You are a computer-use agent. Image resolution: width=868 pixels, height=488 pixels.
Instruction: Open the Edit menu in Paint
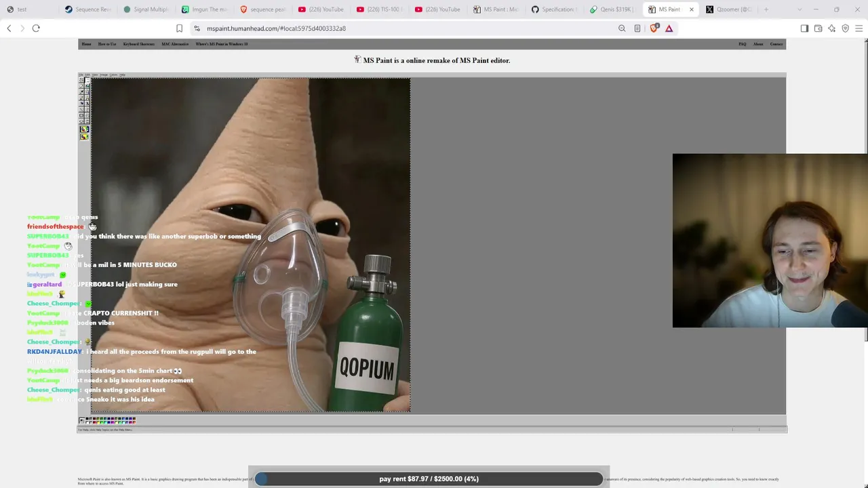coord(87,75)
